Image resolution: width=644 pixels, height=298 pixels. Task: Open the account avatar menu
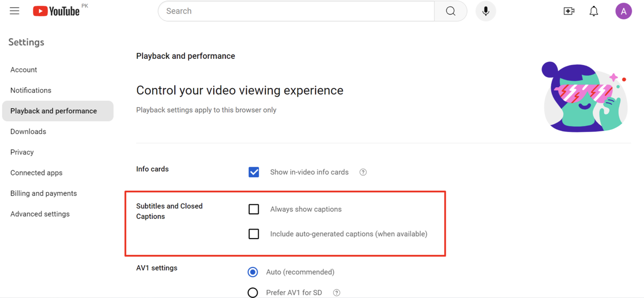pos(623,11)
